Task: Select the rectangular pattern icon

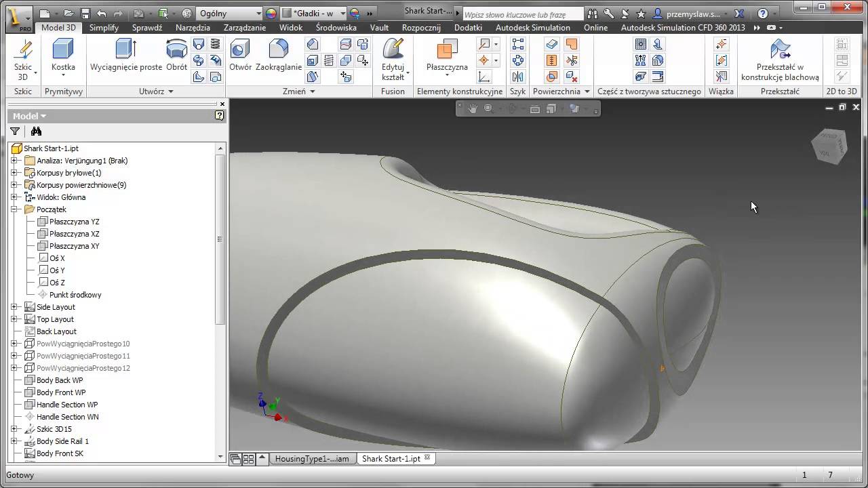Action: tap(518, 44)
